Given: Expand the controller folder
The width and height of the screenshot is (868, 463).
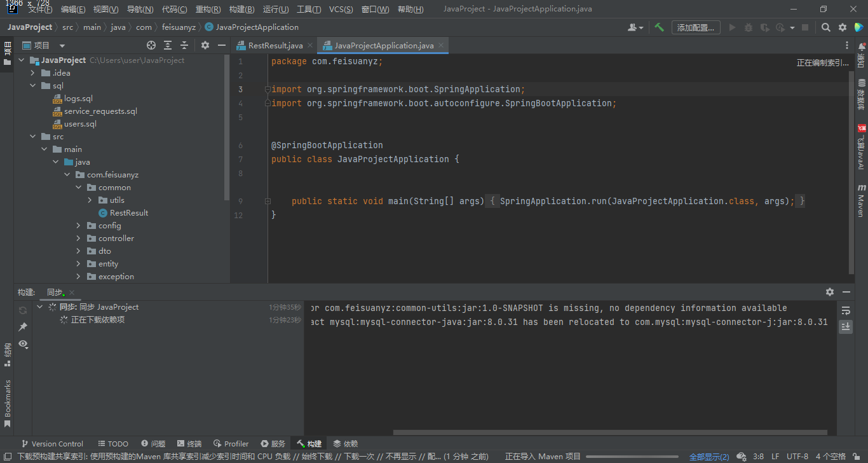Looking at the screenshot, I should pos(78,238).
